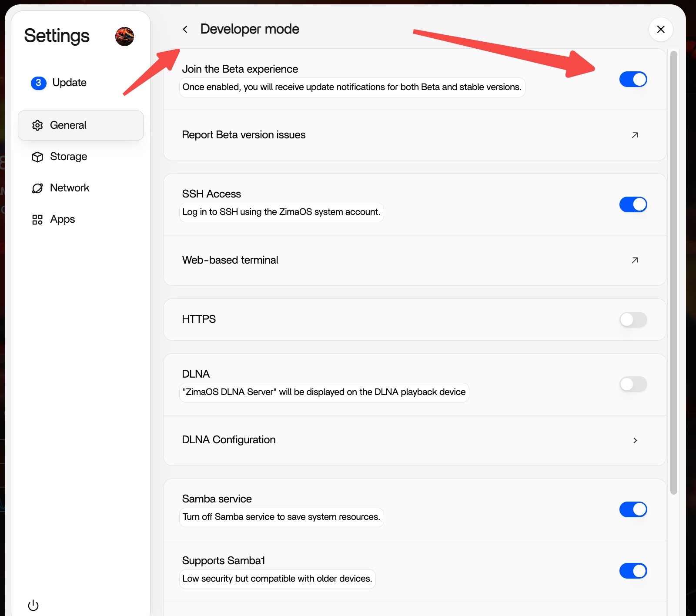Select the Storage menu item
The height and width of the screenshot is (616, 696).
point(81,157)
